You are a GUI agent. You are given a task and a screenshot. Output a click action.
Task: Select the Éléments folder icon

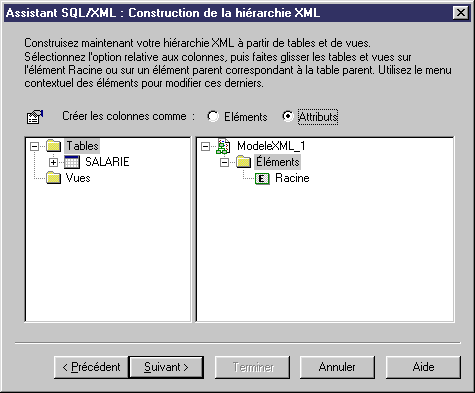(x=244, y=162)
